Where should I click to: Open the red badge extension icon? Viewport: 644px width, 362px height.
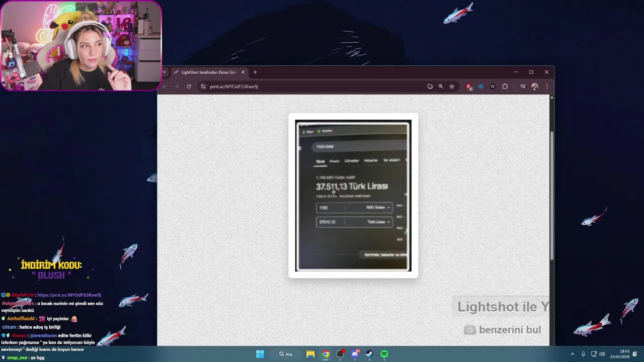tap(469, 86)
